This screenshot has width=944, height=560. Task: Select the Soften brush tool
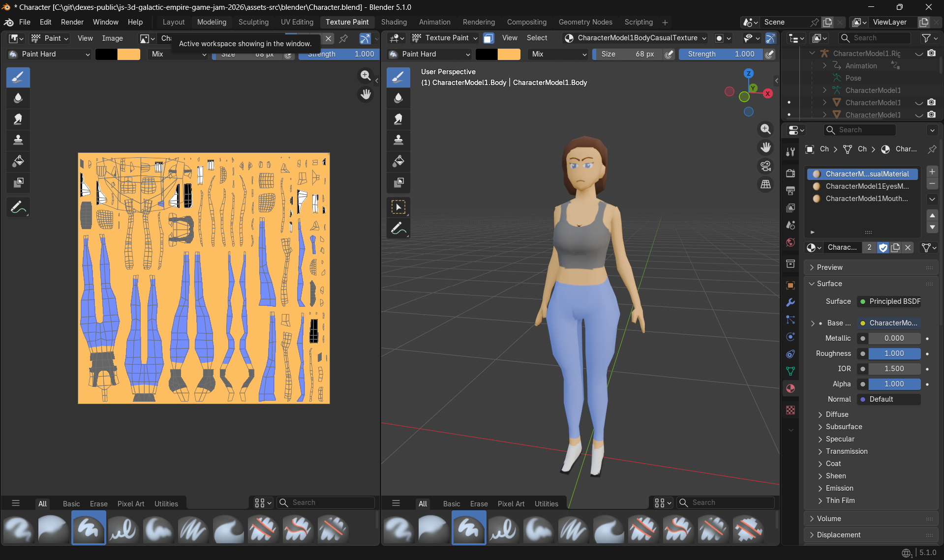pyautogui.click(x=18, y=98)
